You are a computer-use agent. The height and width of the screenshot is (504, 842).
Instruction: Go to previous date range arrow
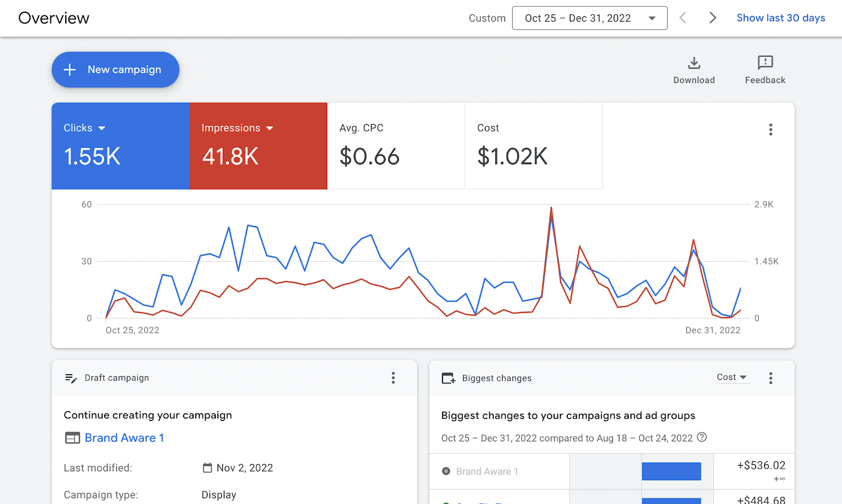(x=683, y=18)
